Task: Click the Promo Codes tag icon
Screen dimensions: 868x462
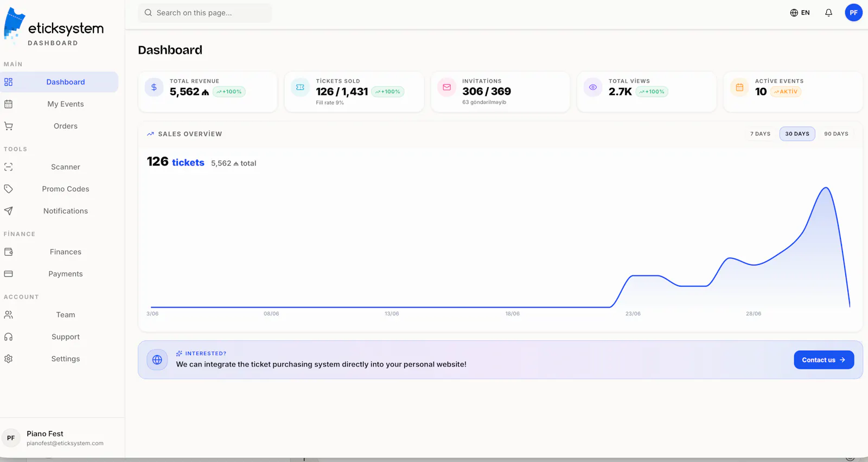Action: (8, 189)
